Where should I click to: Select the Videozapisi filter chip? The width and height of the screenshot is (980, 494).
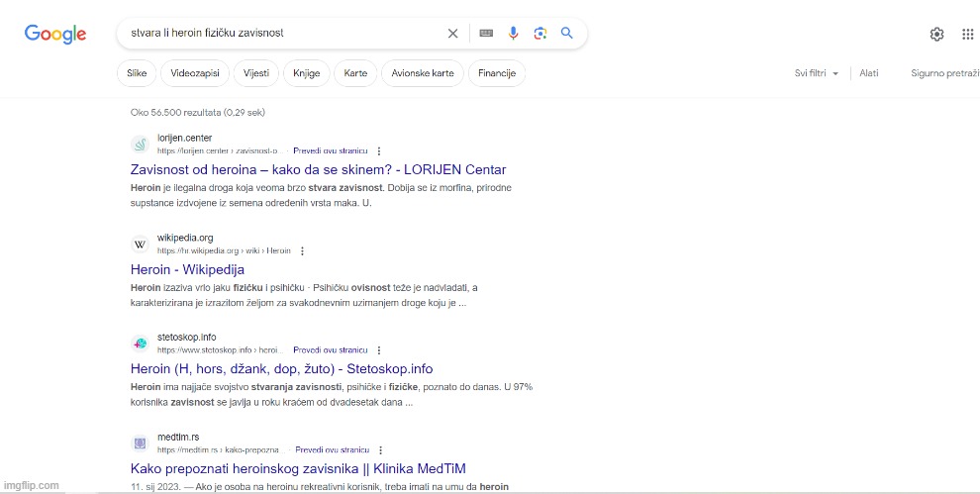tap(195, 73)
